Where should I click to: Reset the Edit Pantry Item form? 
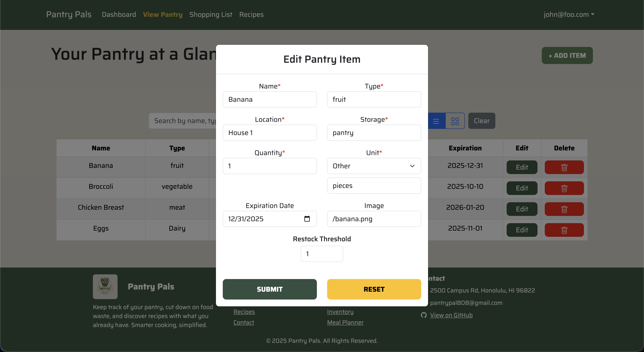tap(374, 289)
